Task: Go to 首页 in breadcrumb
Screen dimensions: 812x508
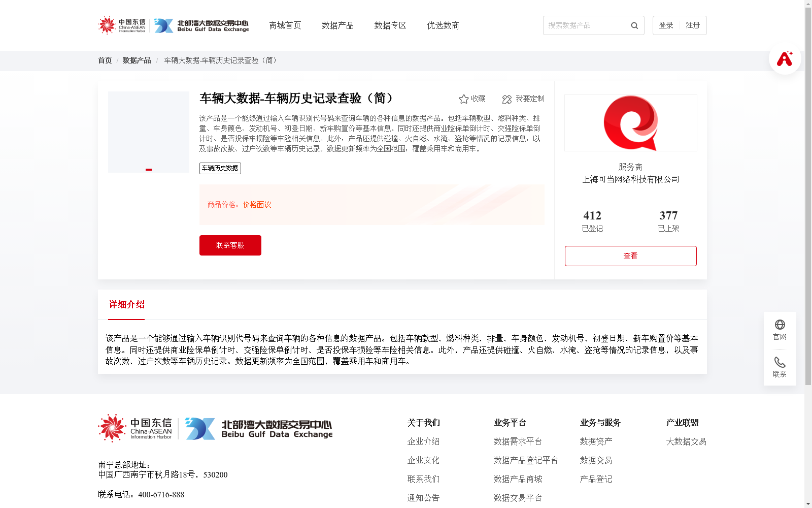Action: click(105, 60)
